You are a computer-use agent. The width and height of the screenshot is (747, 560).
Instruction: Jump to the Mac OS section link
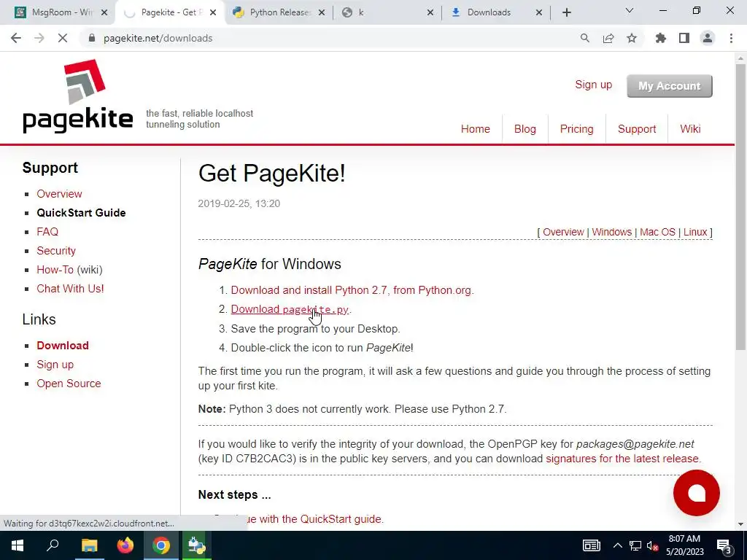pyautogui.click(x=657, y=232)
